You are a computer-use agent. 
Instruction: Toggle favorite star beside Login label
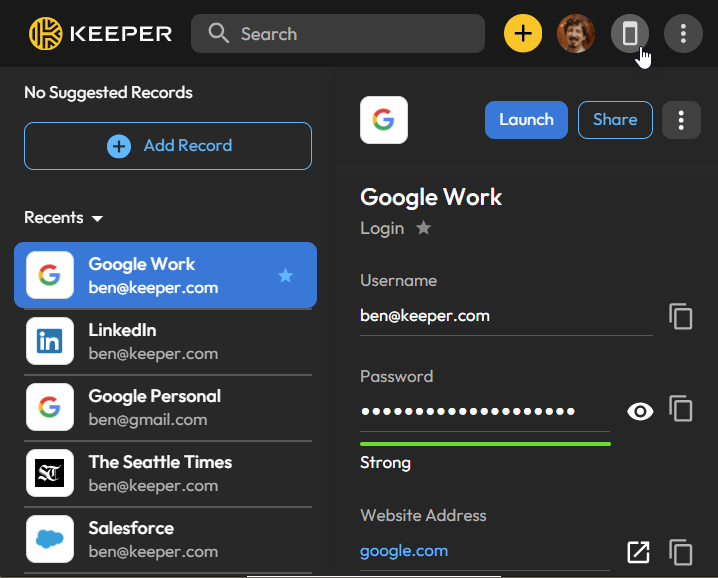point(424,228)
